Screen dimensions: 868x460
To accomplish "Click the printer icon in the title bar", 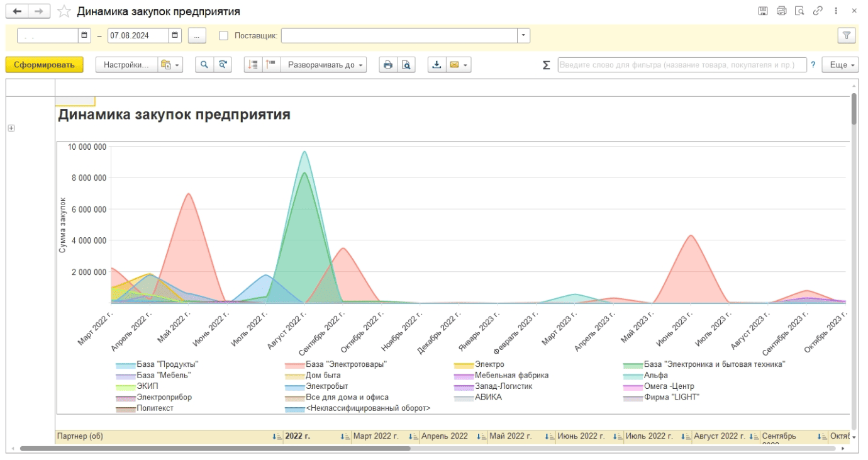I will (781, 11).
